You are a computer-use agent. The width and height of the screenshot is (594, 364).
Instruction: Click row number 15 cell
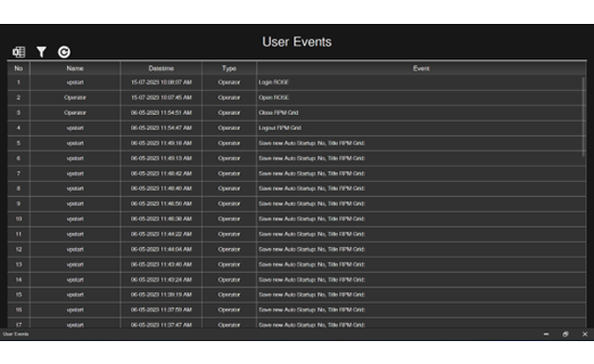coord(18,294)
